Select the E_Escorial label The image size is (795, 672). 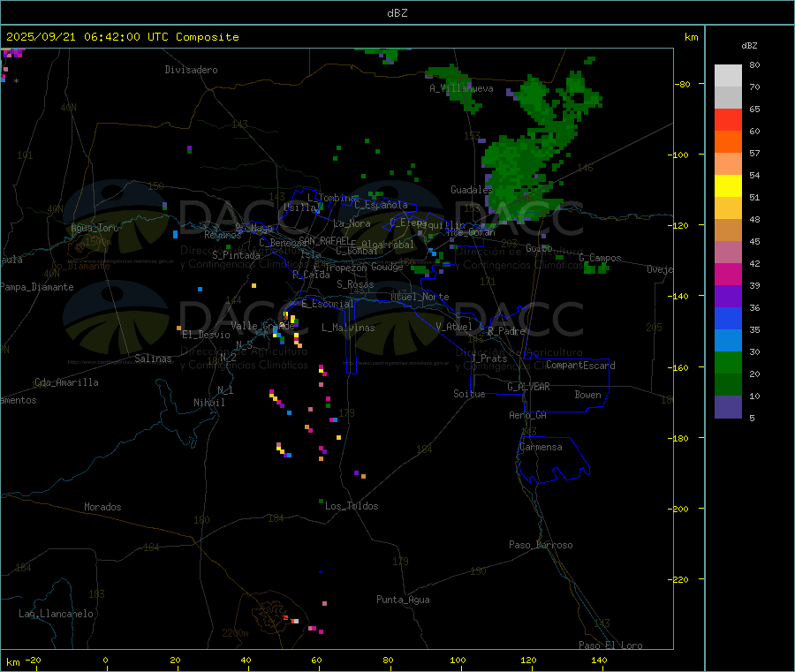(328, 304)
